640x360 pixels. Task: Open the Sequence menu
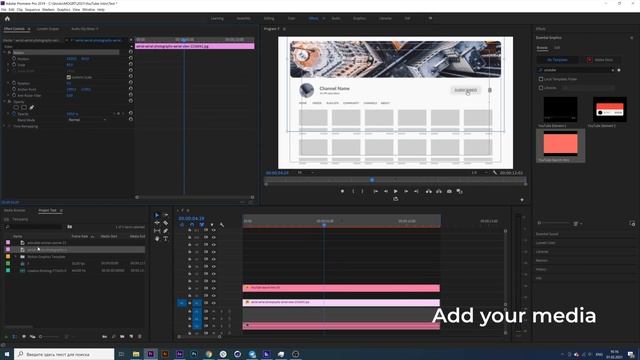tap(32, 9)
